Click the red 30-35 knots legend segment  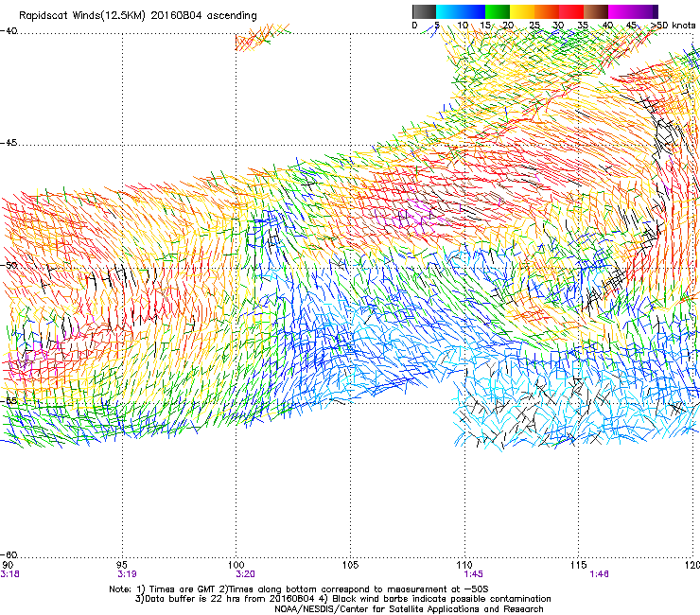(x=571, y=11)
